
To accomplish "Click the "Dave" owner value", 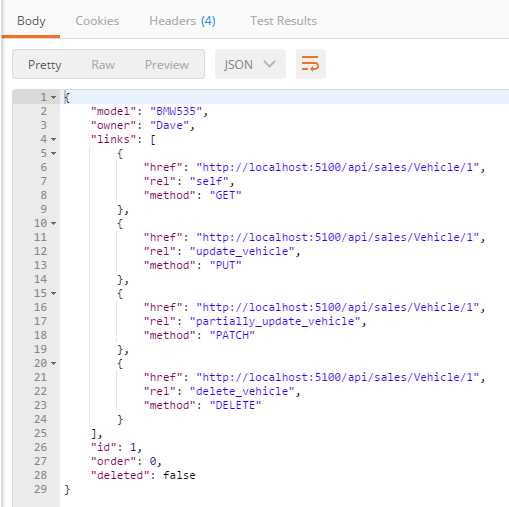I will [x=169, y=125].
